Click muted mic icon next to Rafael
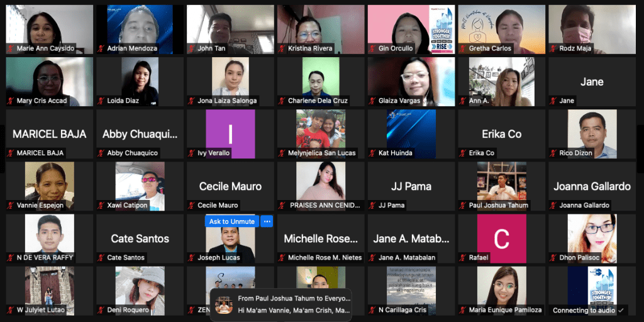The width and height of the screenshot is (644, 322). point(463,257)
